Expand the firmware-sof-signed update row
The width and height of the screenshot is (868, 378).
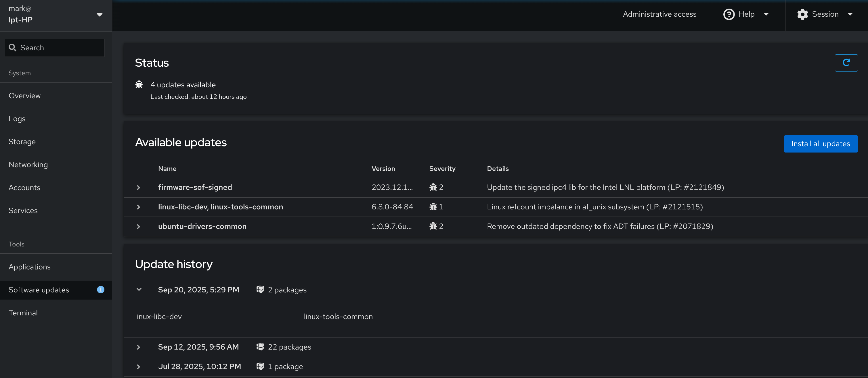(x=138, y=188)
